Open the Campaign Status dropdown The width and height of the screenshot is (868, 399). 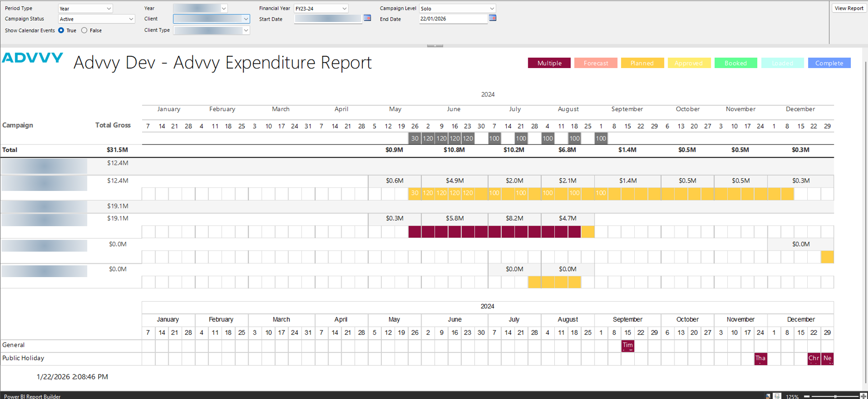point(96,19)
